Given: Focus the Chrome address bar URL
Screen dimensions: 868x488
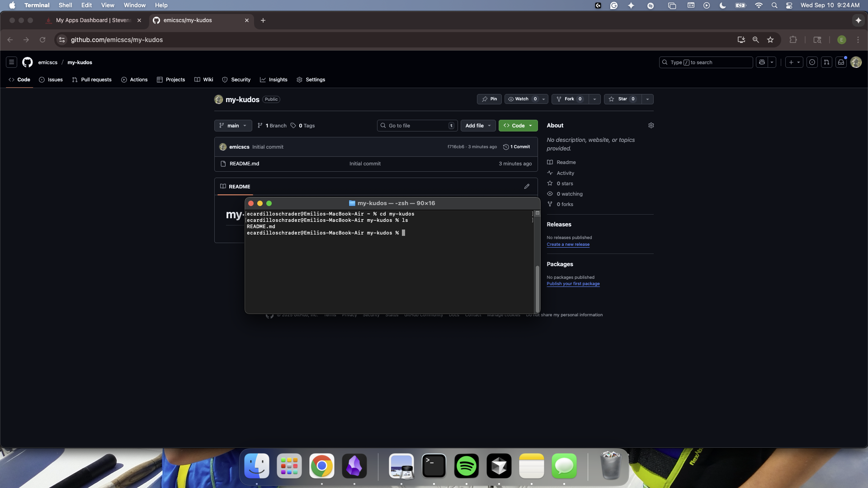Looking at the screenshot, I should click(x=117, y=40).
